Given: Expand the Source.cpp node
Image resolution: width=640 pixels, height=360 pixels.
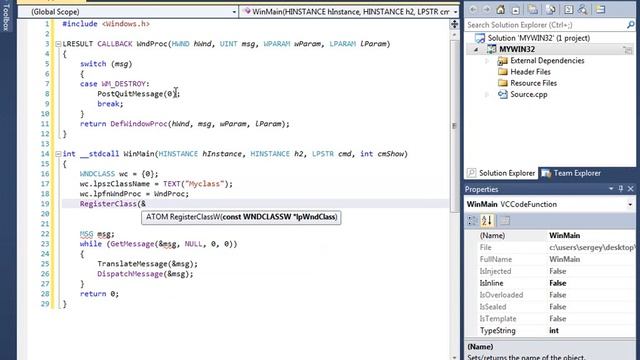Looking at the screenshot, I should [x=487, y=95].
